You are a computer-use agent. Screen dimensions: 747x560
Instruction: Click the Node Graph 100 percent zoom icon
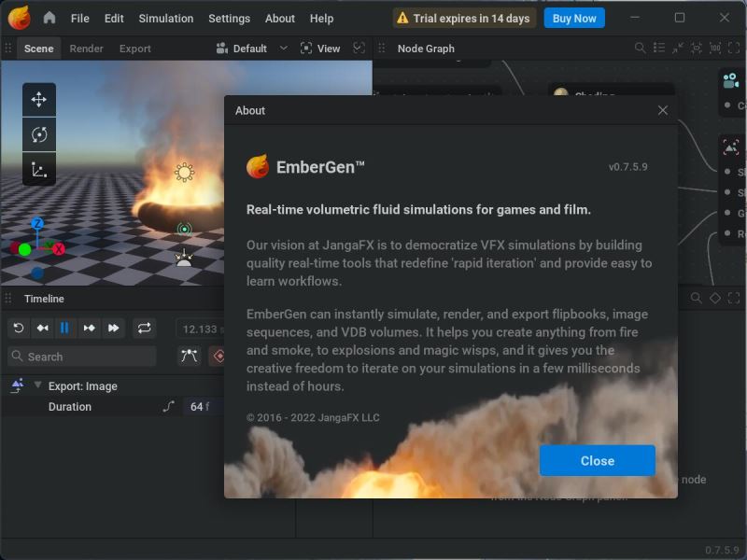[715, 49]
